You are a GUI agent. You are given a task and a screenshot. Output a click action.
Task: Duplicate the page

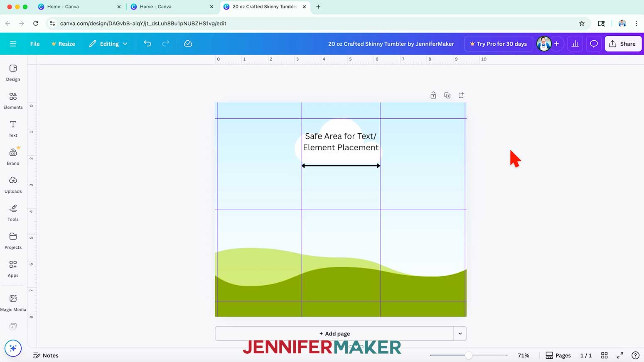(x=447, y=95)
